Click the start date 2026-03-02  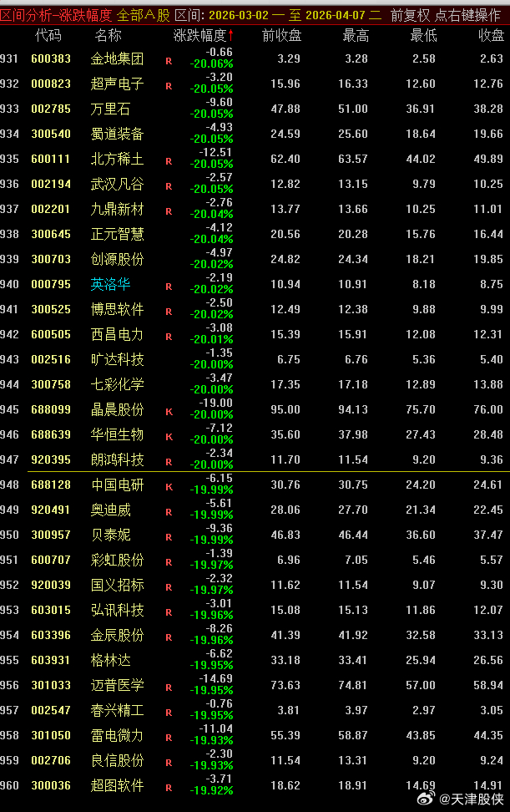239,15
